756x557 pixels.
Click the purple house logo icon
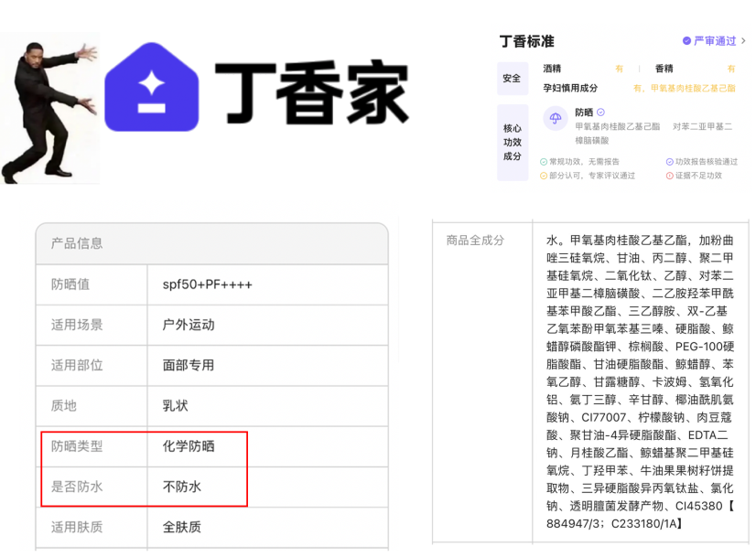(151, 87)
